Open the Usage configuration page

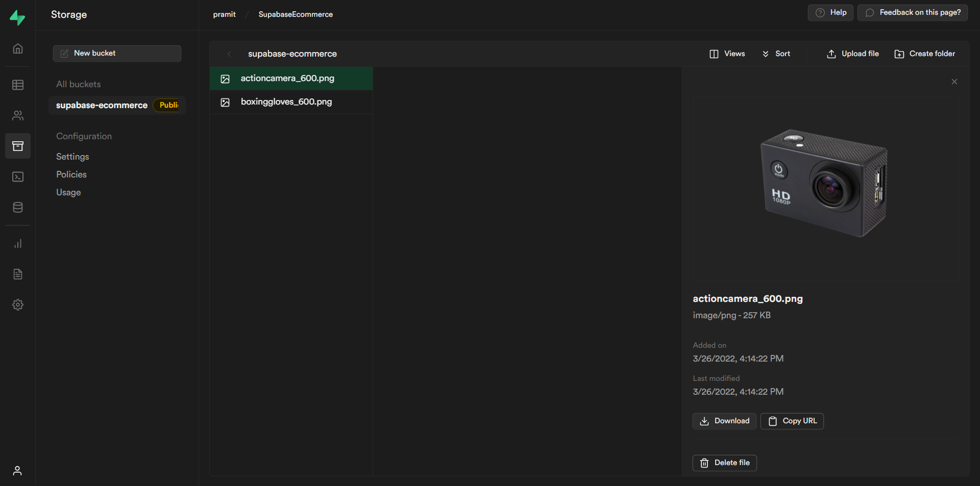tap(68, 192)
